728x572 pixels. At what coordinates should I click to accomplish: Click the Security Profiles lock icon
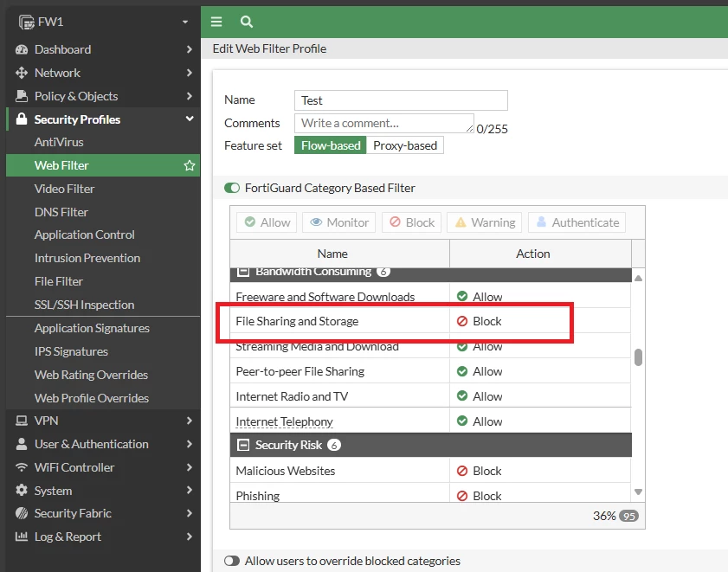[22, 119]
